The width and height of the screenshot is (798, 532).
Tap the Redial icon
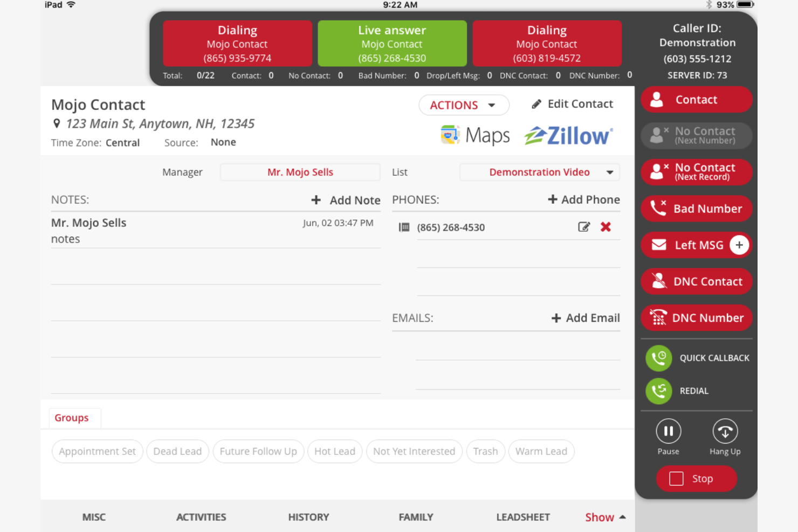point(658,391)
